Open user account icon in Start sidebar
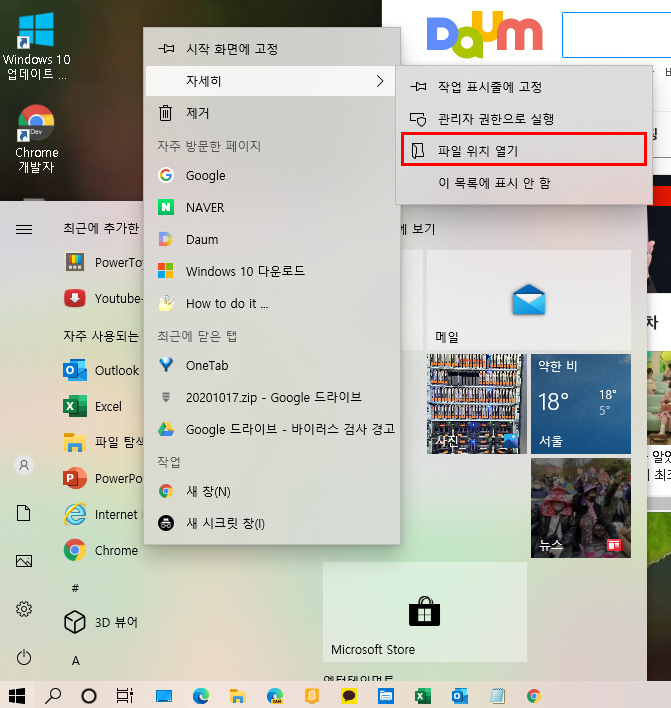671x708 pixels. [x=24, y=465]
